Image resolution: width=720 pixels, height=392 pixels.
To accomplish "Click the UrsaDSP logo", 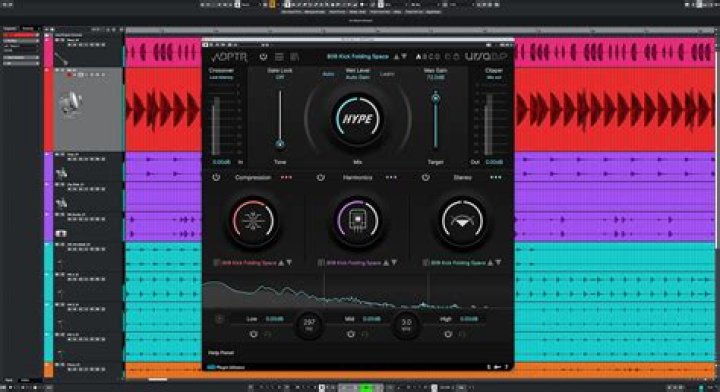I will (x=486, y=57).
